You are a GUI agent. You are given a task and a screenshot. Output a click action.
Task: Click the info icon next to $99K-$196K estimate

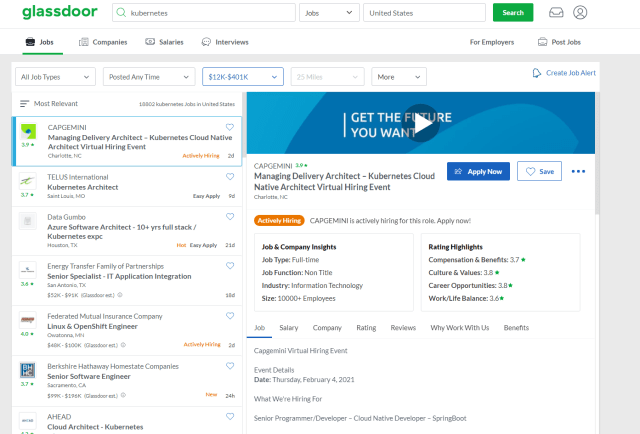(x=123, y=395)
